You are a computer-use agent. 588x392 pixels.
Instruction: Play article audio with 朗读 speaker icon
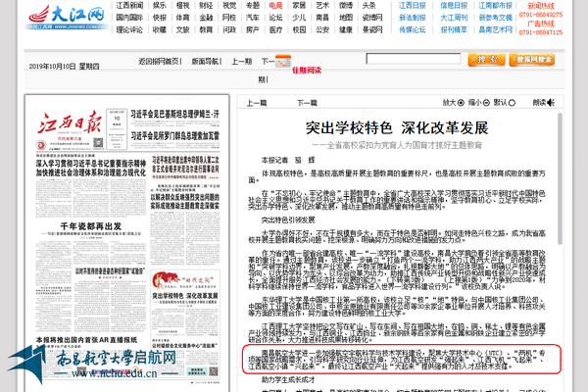(x=550, y=102)
